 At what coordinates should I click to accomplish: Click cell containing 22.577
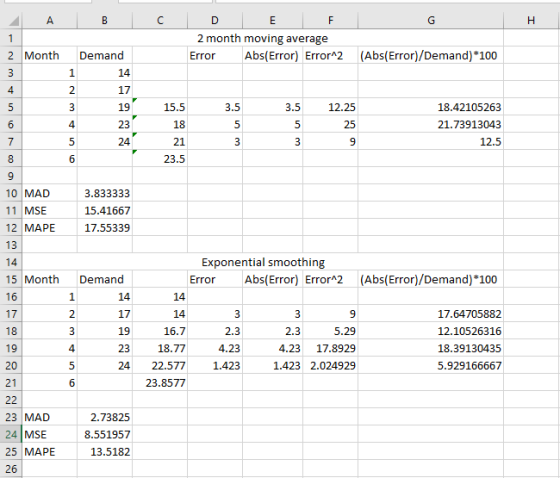click(160, 366)
